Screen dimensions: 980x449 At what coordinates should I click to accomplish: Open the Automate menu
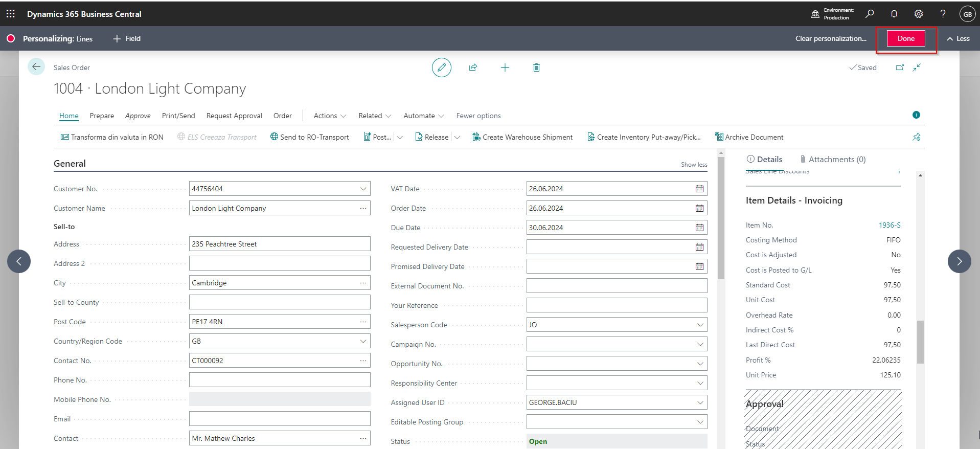(x=424, y=116)
